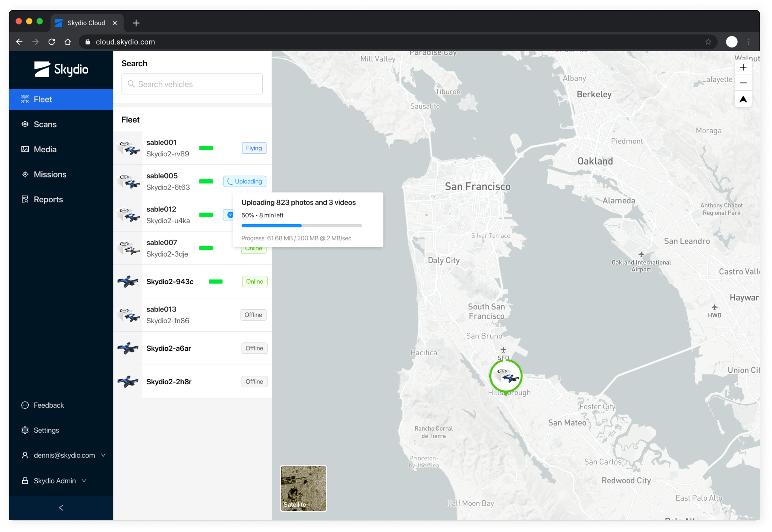Select the sable001 vehicle row
Viewport: 772px width, 532px height.
(x=192, y=148)
